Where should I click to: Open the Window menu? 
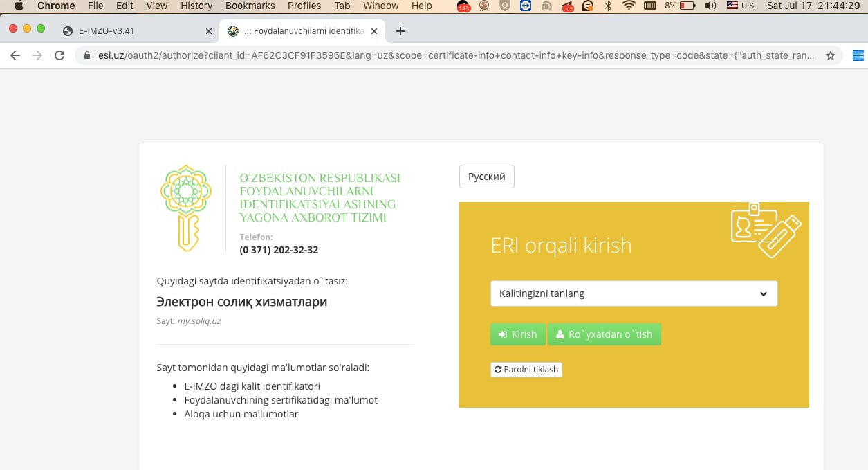(381, 6)
